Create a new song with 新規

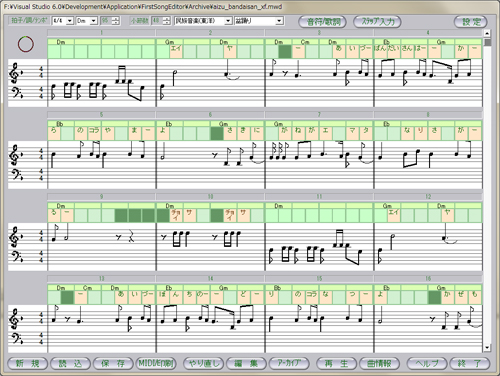click(x=27, y=363)
